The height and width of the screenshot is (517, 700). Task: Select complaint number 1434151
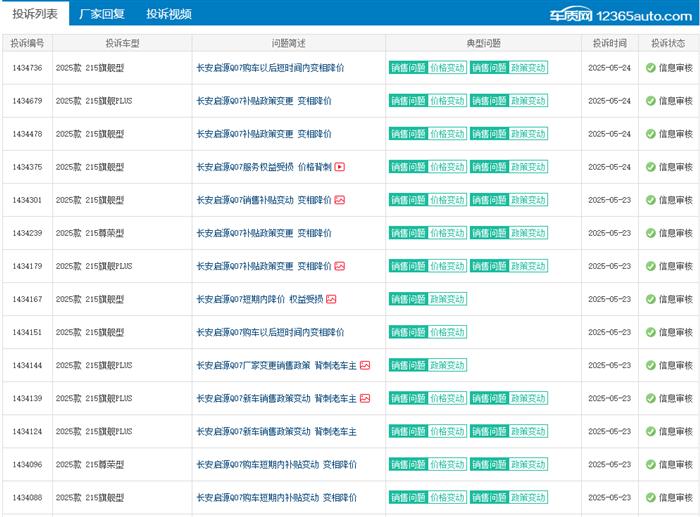[27, 332]
